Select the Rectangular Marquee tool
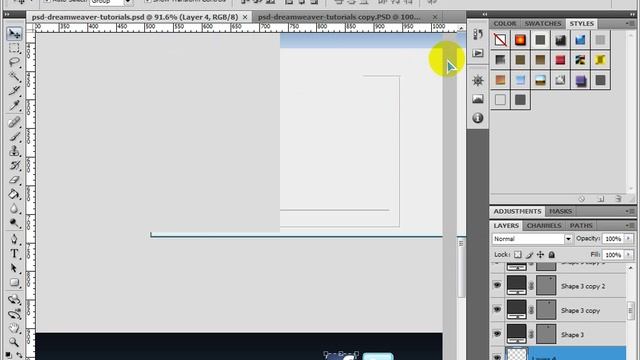The image size is (640, 360). click(14, 48)
